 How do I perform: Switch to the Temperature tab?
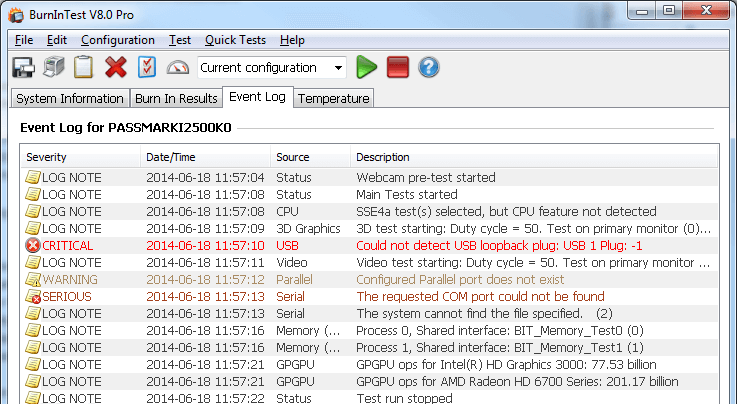(x=334, y=98)
